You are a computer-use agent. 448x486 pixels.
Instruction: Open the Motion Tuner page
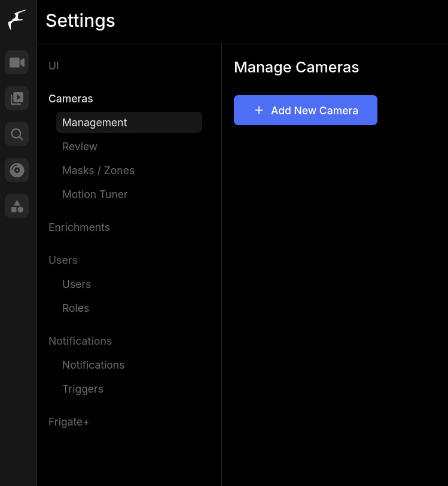pyautogui.click(x=95, y=195)
